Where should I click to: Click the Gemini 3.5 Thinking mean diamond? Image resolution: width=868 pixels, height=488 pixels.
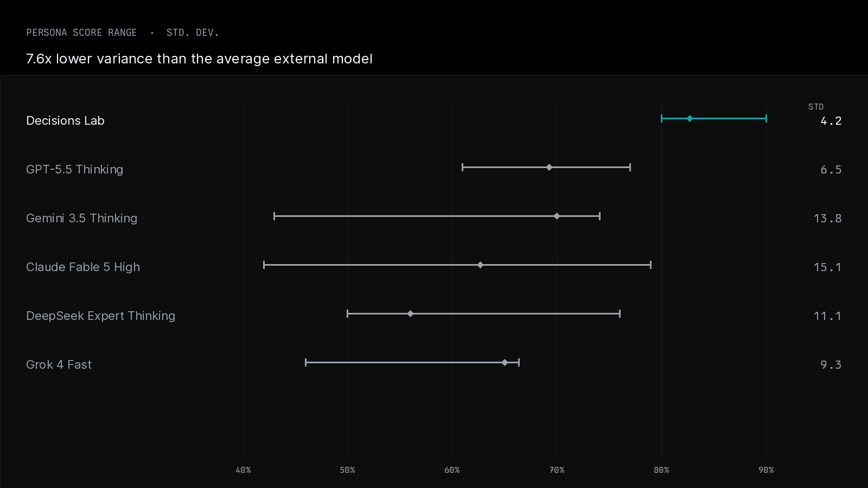pos(557,216)
